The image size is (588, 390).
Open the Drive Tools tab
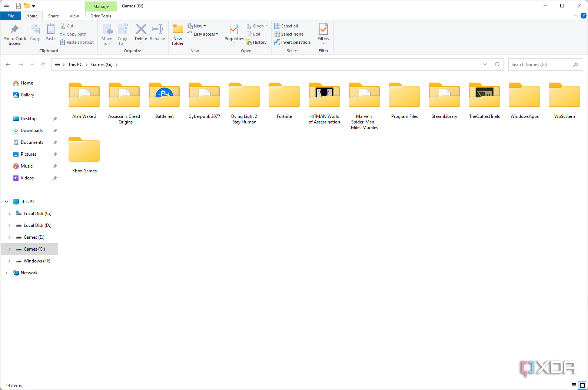click(x=101, y=16)
